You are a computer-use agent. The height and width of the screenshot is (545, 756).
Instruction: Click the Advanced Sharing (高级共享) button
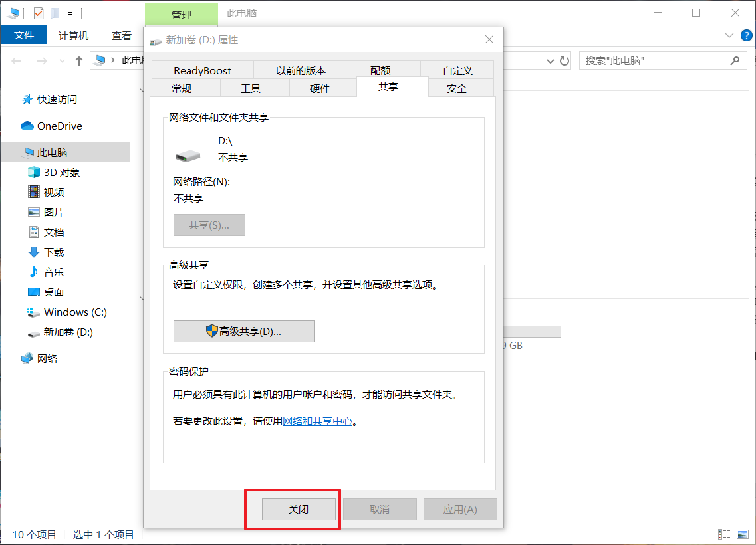(x=243, y=331)
